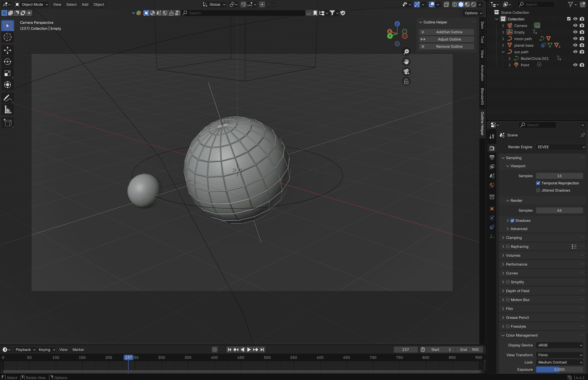Viewport: 588px width, 380px height.
Task: Open the Output properties tab icon
Action: (x=492, y=157)
